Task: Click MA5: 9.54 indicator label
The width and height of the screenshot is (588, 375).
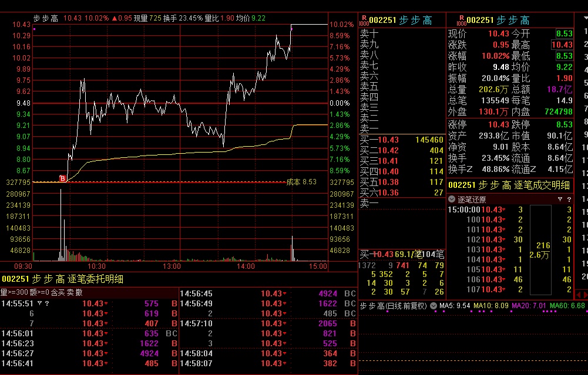Action: 455,306
